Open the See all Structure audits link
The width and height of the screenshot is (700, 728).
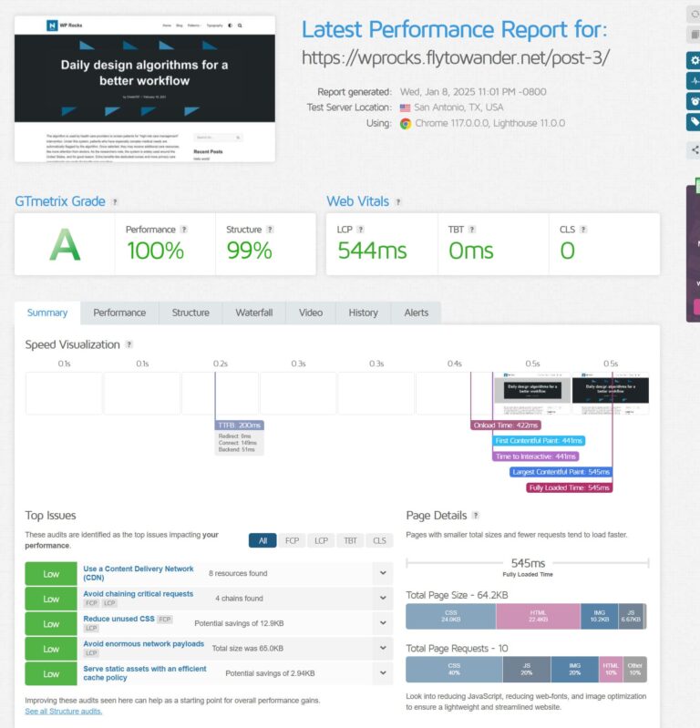(x=64, y=711)
